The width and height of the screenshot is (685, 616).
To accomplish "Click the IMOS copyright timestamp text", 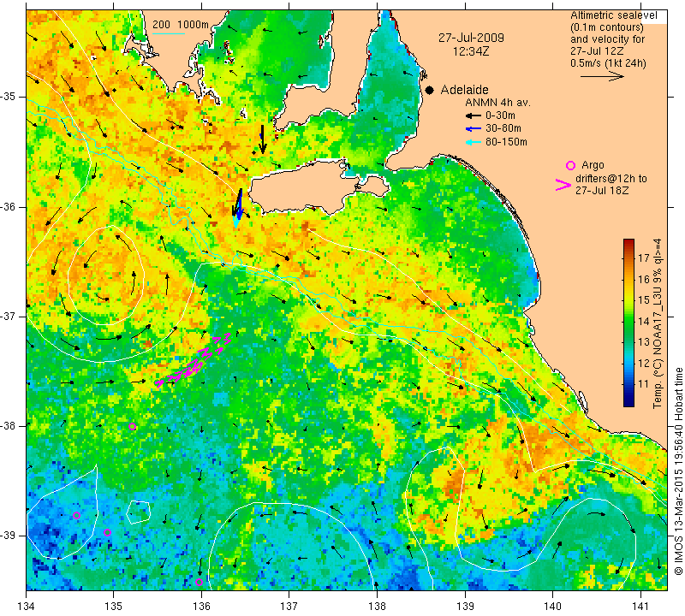I will coord(678,471).
